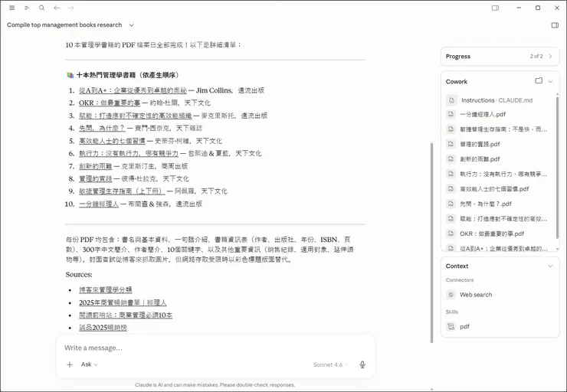The image size is (567, 392).
Task: Click the Context panel header
Action: 500,266
